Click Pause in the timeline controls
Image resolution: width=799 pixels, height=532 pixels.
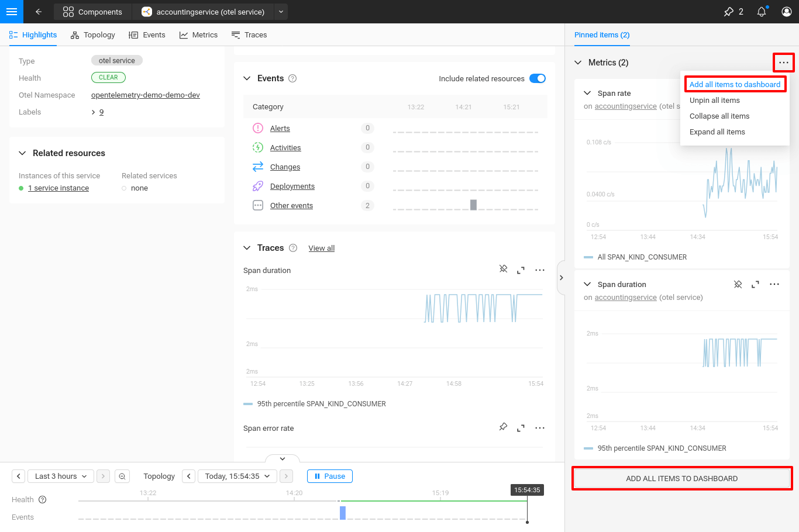(329, 476)
